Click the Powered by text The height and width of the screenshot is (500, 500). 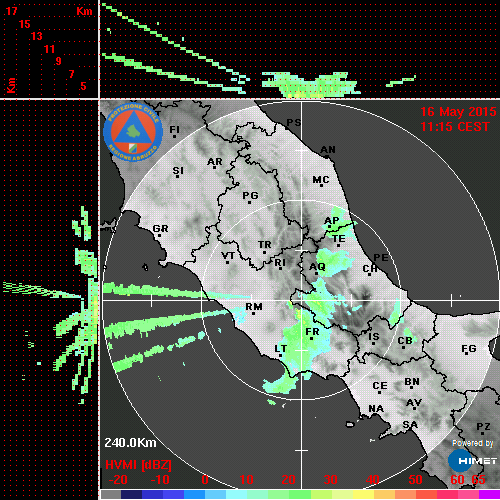tap(473, 443)
